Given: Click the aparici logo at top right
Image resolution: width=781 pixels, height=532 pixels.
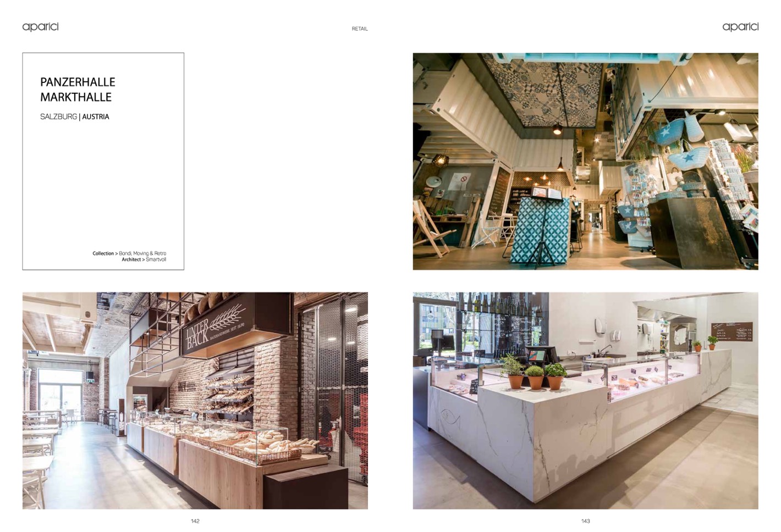Looking at the screenshot, I should pos(740,27).
